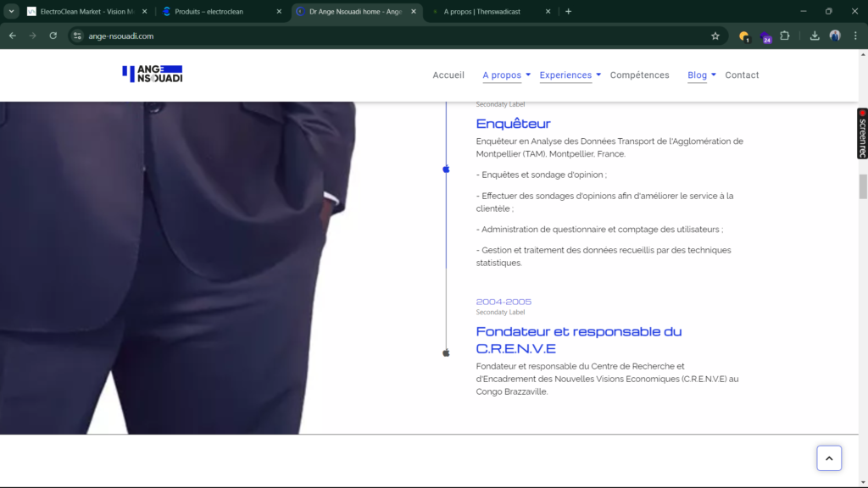The image size is (868, 488).
Task: Click the browser back arrow
Action: pos(12,36)
